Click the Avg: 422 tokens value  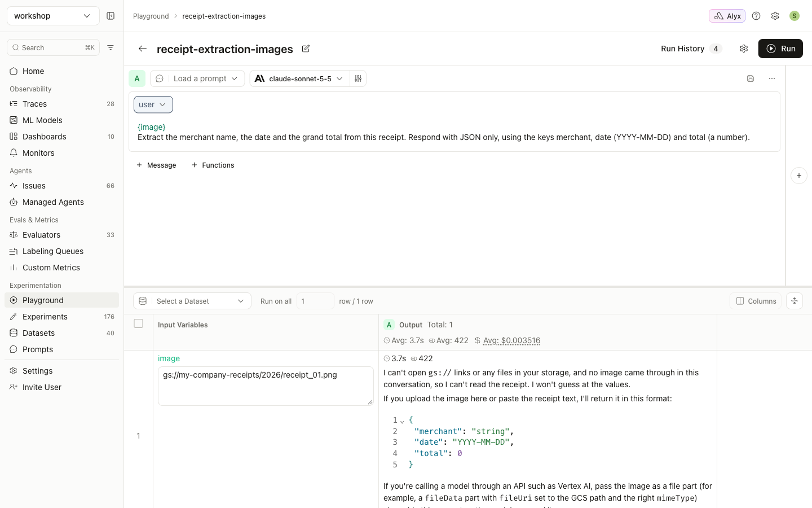click(449, 340)
